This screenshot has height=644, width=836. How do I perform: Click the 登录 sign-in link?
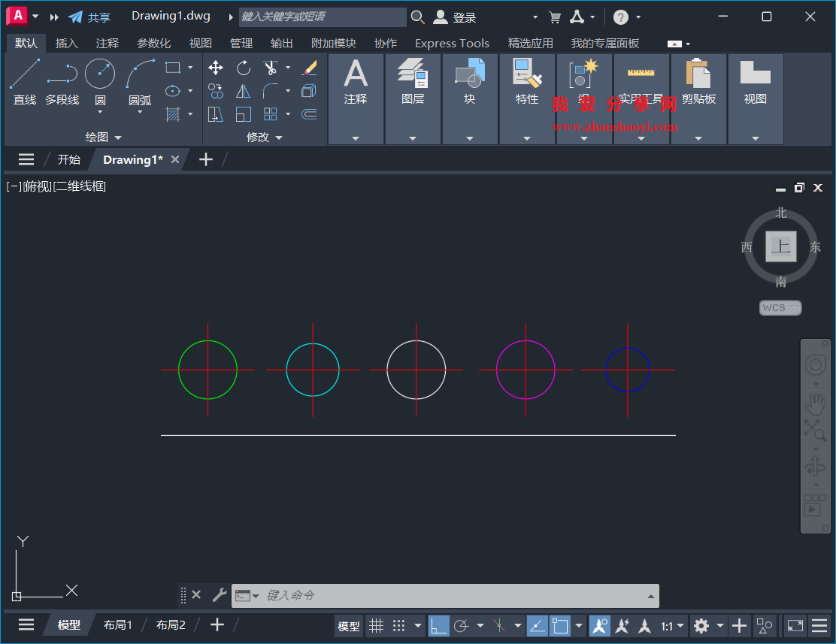tap(463, 17)
